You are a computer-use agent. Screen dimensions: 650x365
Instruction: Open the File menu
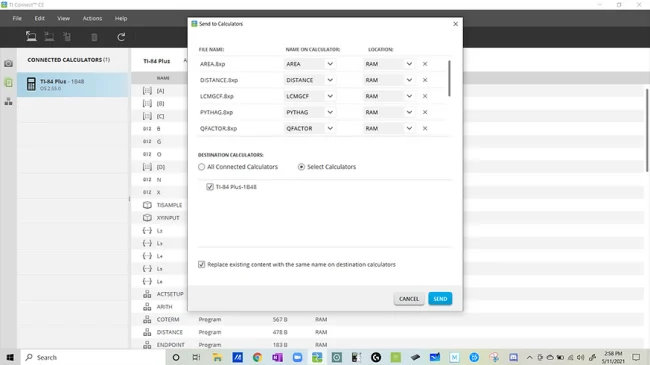[x=17, y=18]
